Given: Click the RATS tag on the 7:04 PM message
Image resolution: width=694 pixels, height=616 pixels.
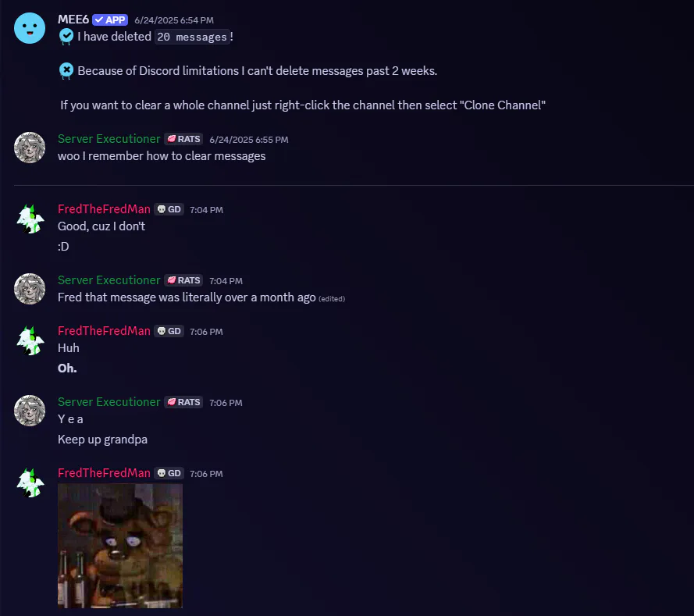Looking at the screenshot, I should (183, 280).
